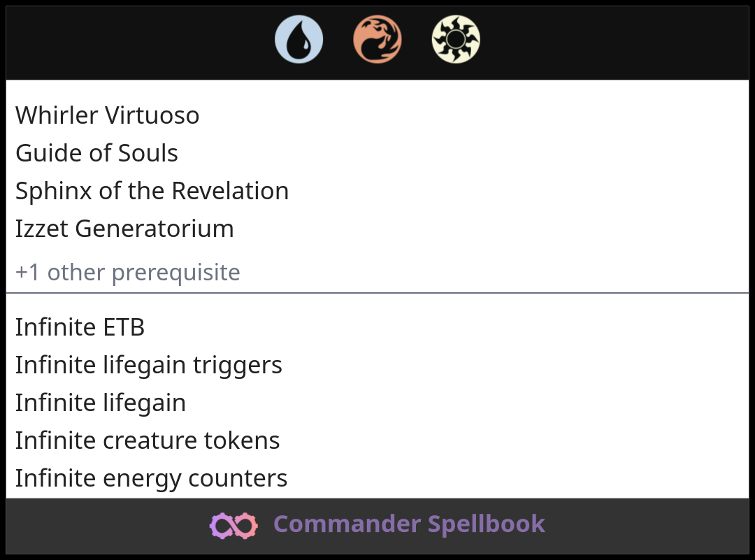This screenshot has width=755, height=560.
Task: Click the red fireball mana icon
Action: pos(377,39)
